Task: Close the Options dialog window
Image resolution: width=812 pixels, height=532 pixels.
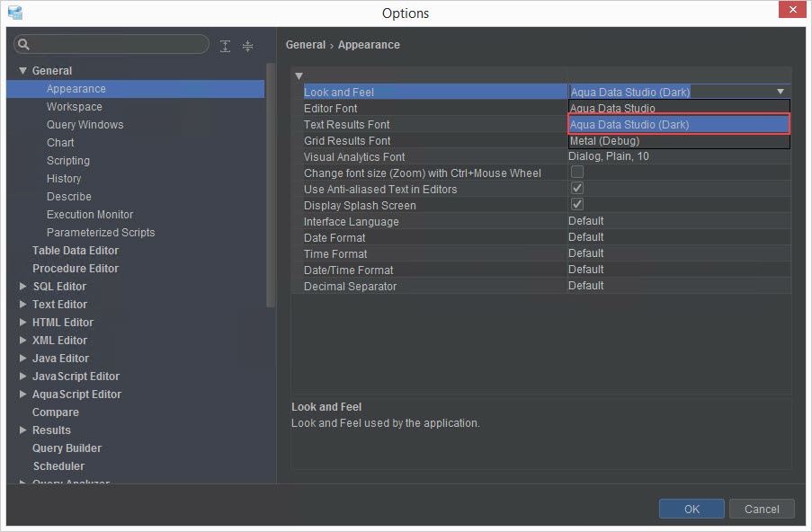Action: coord(790,12)
